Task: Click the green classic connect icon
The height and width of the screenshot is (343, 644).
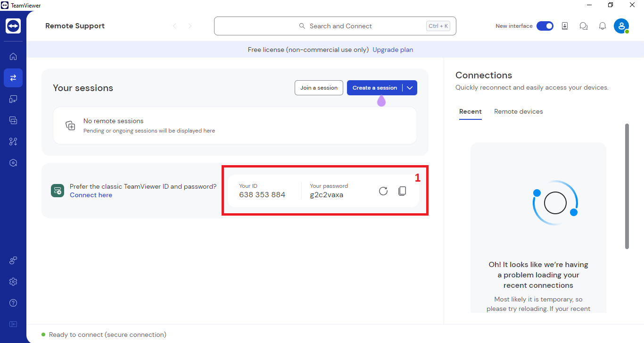Action: pyautogui.click(x=58, y=191)
